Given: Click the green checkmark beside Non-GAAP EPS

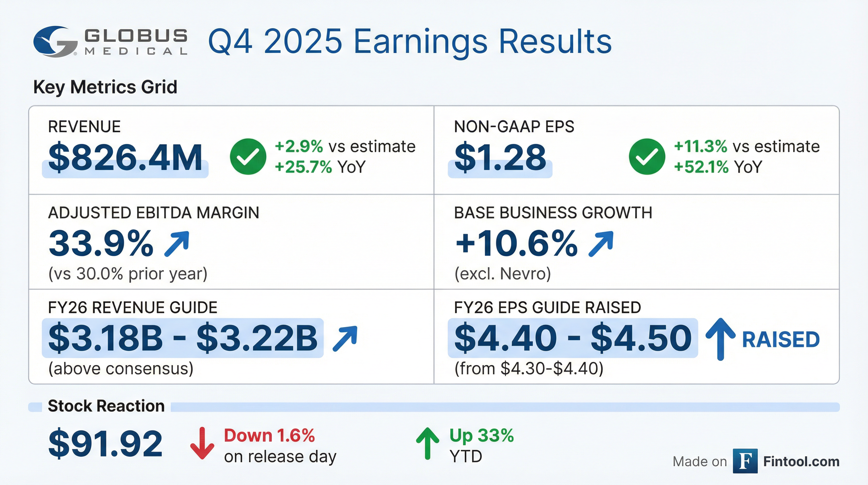Looking at the screenshot, I should coord(647,157).
